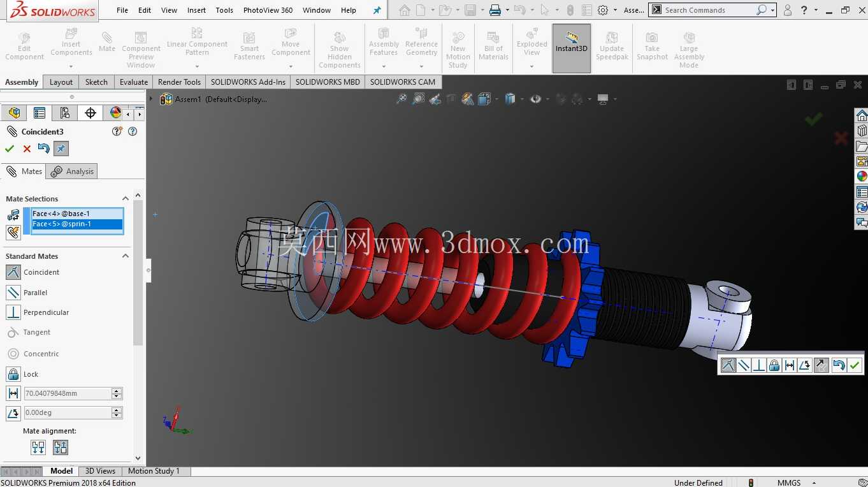Open the Insert menu

coord(196,10)
